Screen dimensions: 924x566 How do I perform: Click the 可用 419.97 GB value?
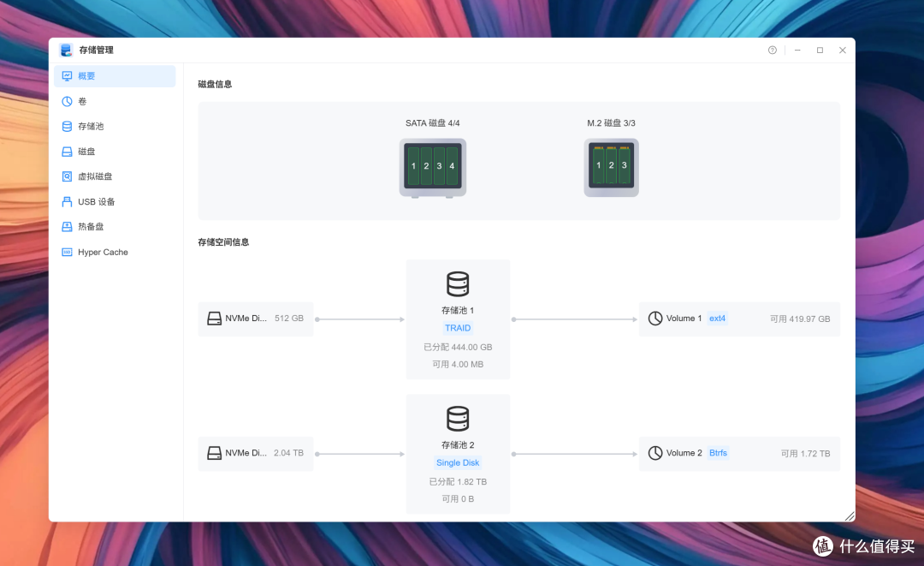tap(800, 319)
